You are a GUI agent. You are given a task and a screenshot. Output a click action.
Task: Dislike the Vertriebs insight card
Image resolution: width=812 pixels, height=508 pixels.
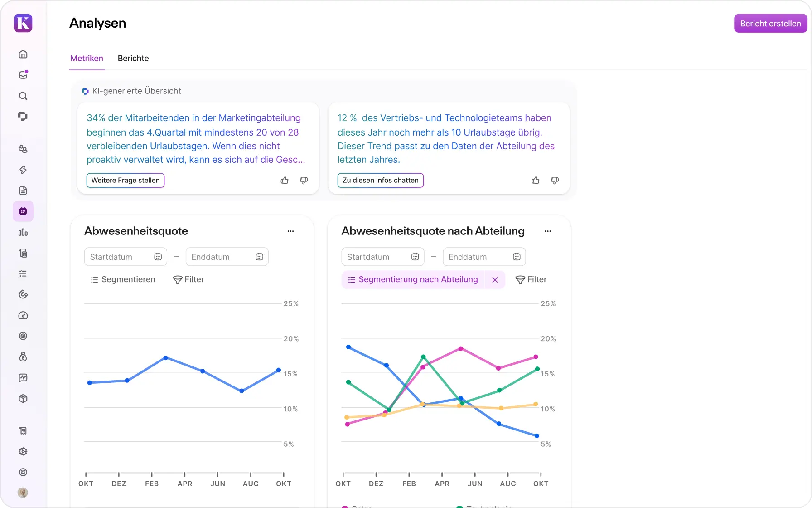(555, 181)
